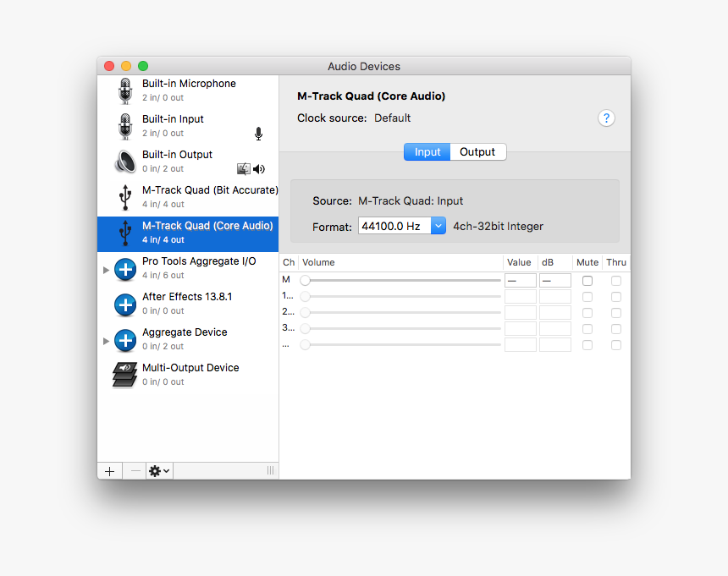The image size is (728, 576).
Task: Select Built-in Microphone in device list
Action: (188, 91)
